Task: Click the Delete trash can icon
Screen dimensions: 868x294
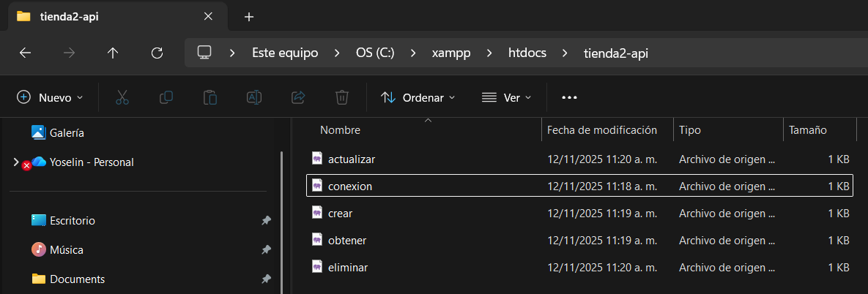Action: (342, 98)
